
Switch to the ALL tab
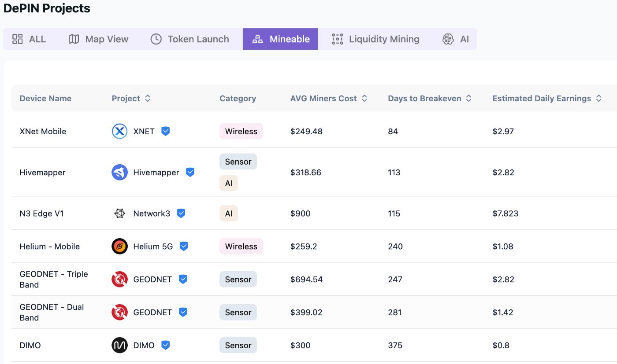point(29,39)
